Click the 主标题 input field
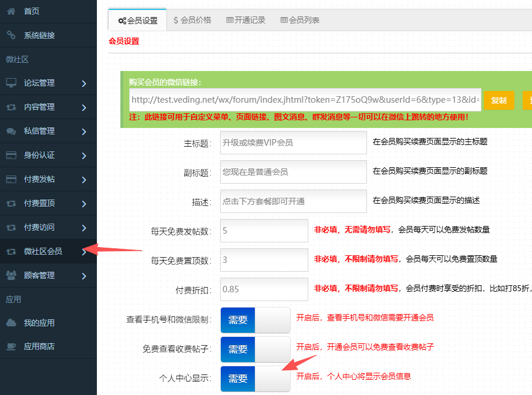 coord(293,143)
